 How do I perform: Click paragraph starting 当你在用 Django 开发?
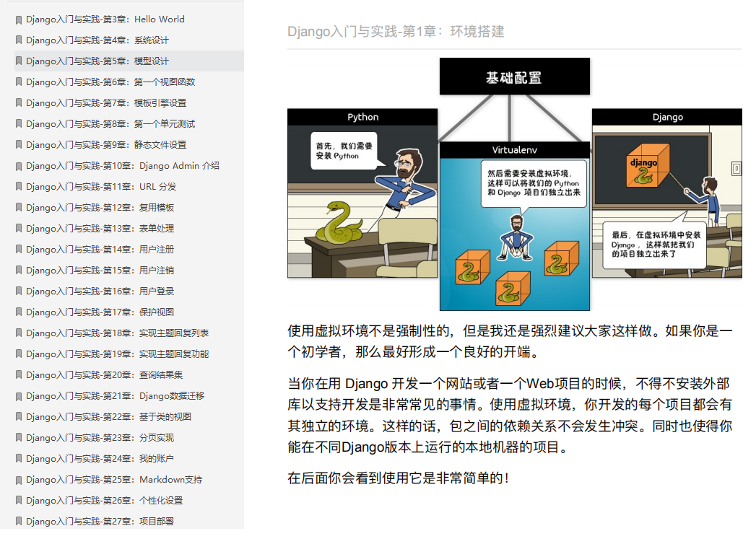click(x=510, y=416)
